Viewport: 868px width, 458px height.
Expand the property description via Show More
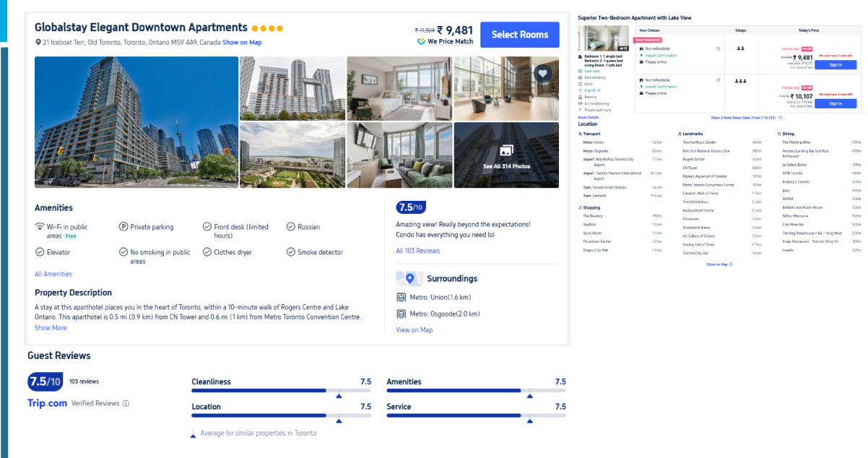50,327
